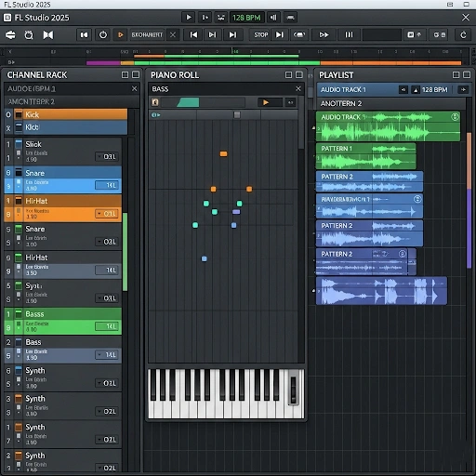
Task: Close the BASS tab in Piano Roll
Action: [298, 89]
